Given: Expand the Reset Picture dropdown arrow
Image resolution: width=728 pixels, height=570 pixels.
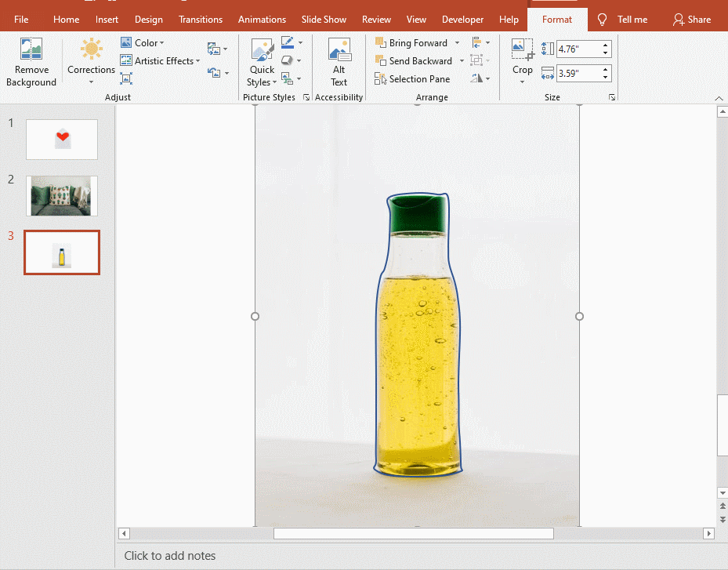Looking at the screenshot, I should pos(226,73).
